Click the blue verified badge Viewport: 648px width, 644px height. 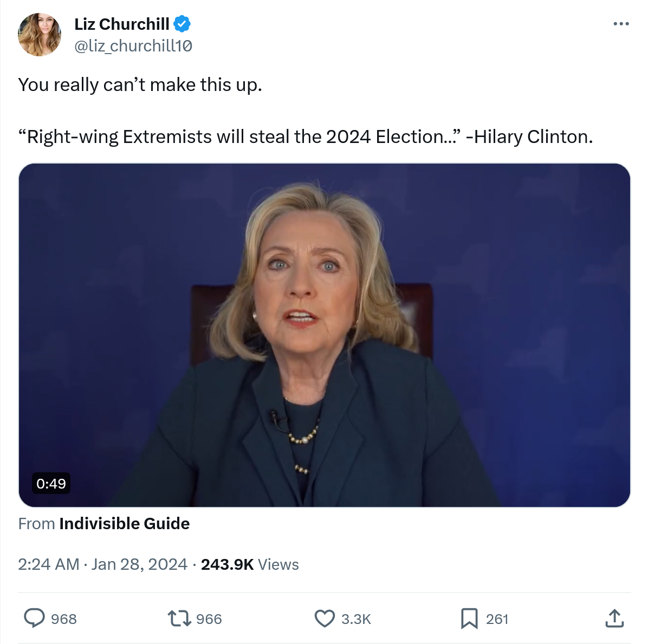[182, 24]
